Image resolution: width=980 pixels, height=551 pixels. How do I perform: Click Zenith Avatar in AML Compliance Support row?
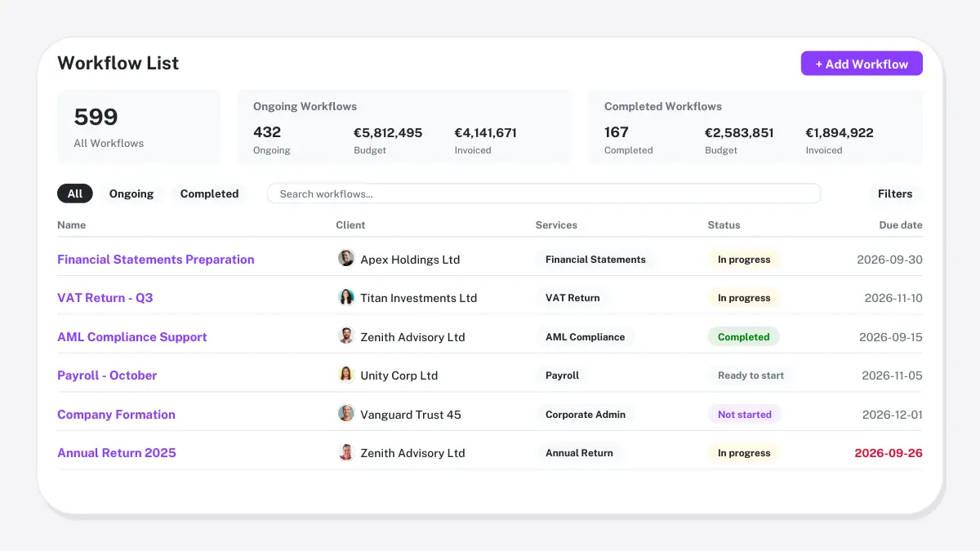[346, 336]
